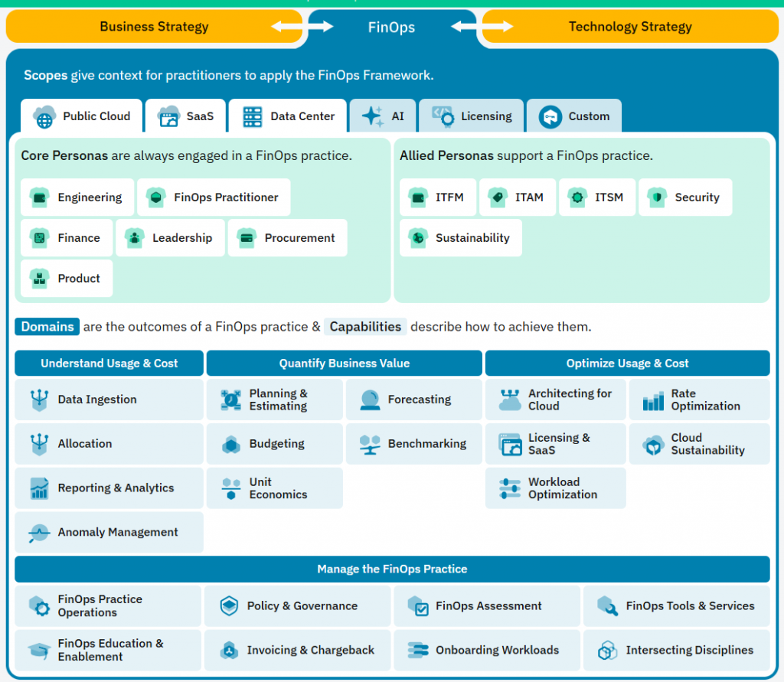Click the FinOps Practice Operations gear icon
This screenshot has width=784, height=682.
pyautogui.click(x=40, y=606)
